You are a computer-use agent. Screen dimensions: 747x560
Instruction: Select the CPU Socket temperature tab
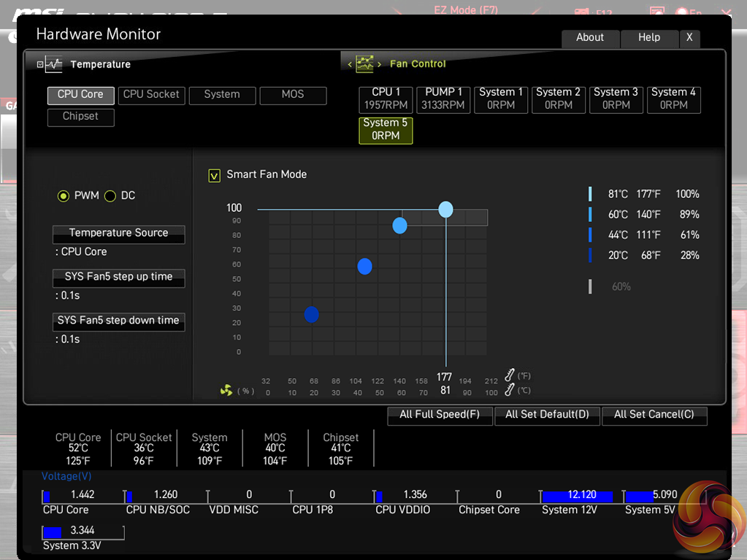pos(151,95)
